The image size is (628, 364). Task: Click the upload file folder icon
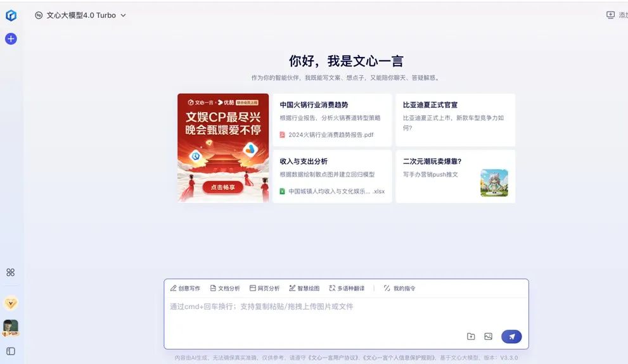click(x=471, y=336)
